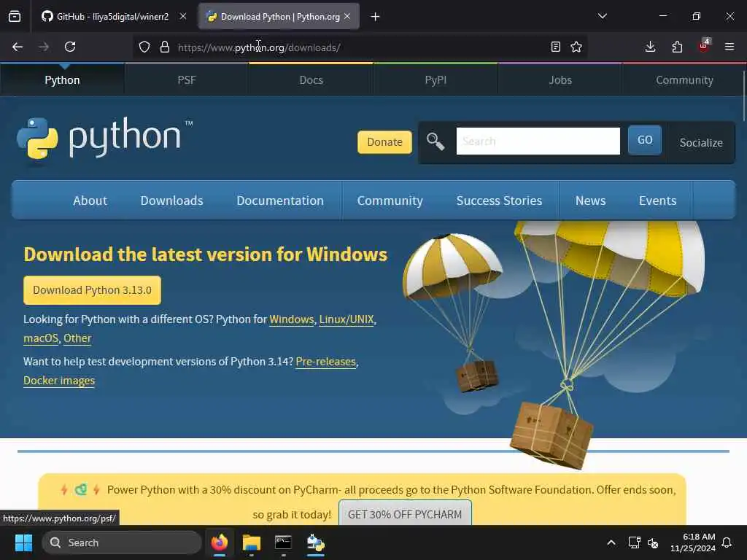Open the terminal window from the taskbar
The image size is (747, 560).
284,542
